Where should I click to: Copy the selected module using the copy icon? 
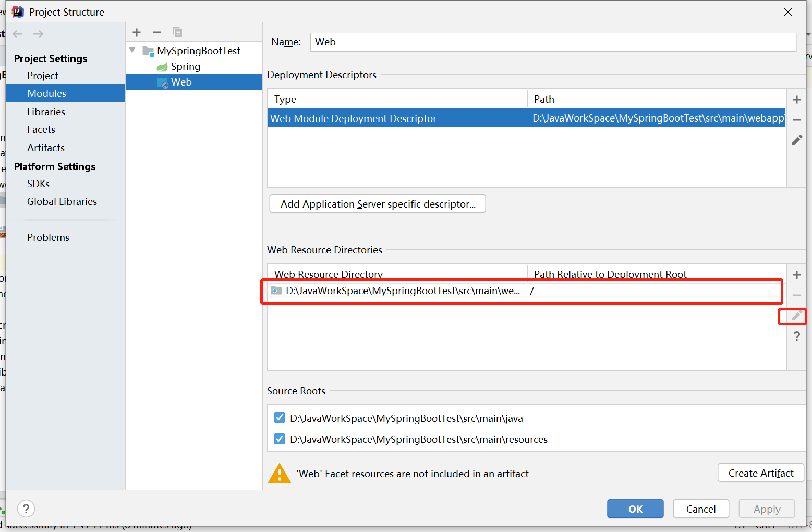tap(177, 32)
